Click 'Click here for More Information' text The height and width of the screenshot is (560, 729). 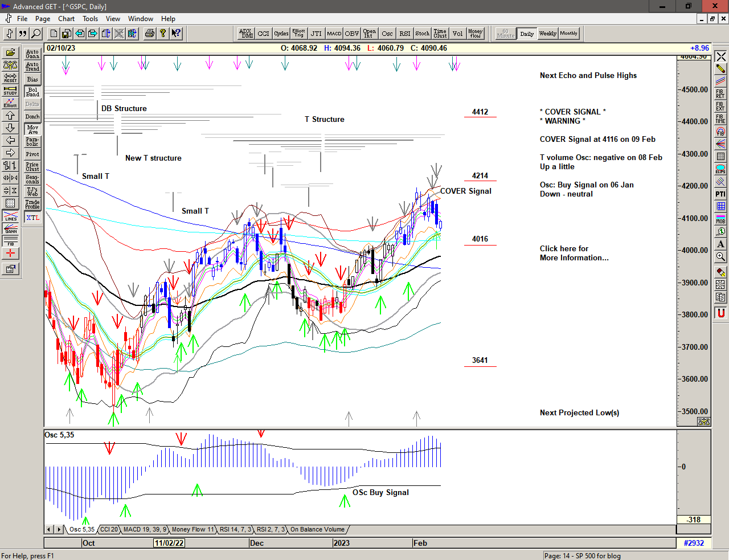point(574,253)
